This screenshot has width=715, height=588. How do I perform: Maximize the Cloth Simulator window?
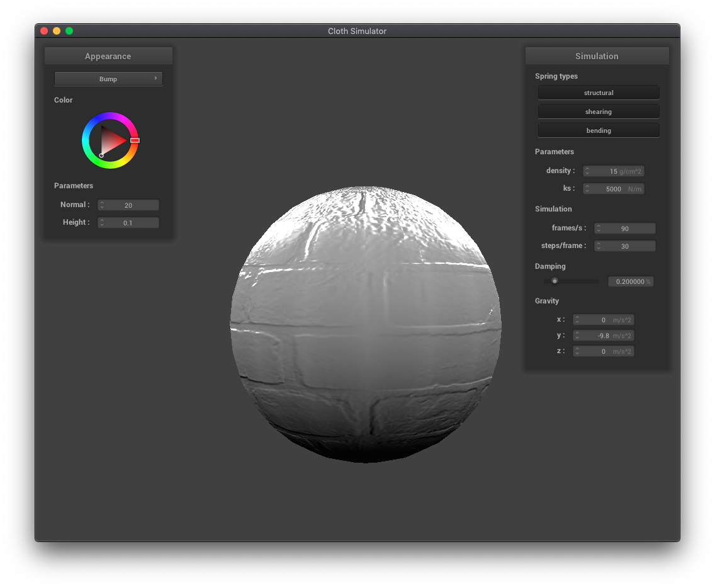(69, 31)
